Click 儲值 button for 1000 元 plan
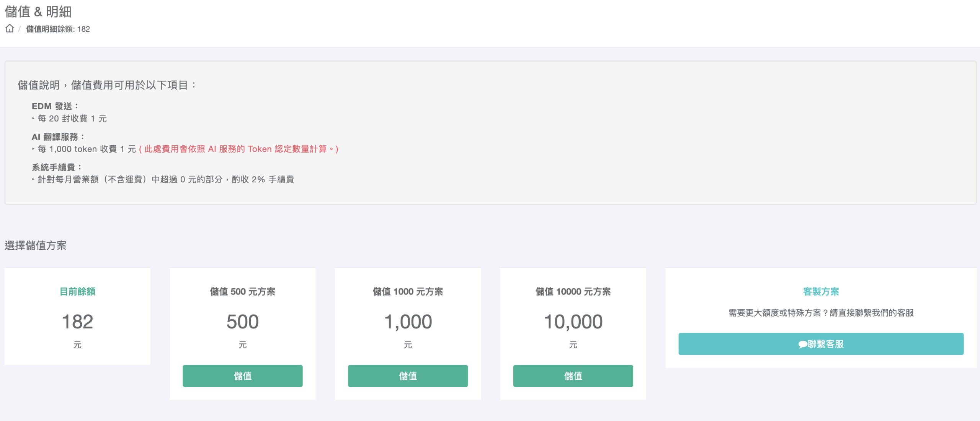Viewport: 980px width, 421px height. tap(408, 376)
